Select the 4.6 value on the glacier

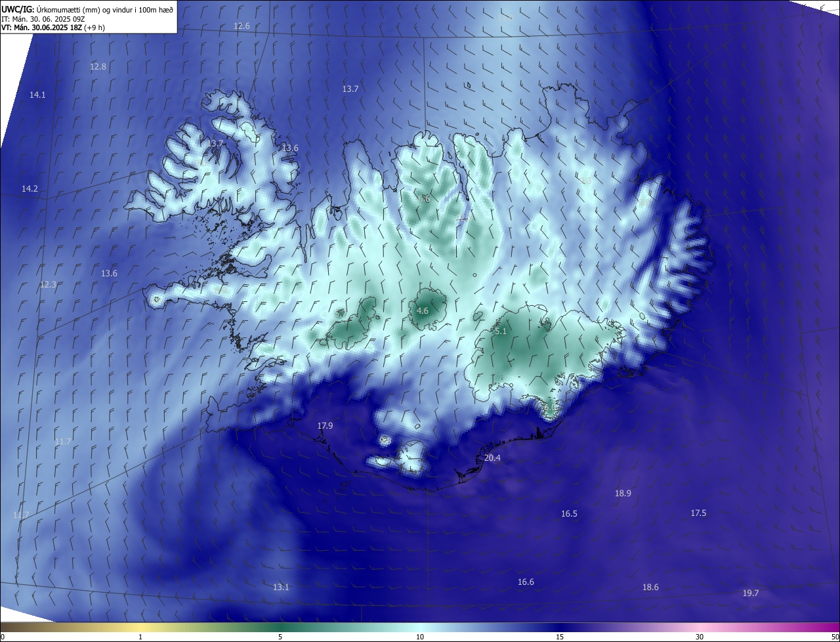[423, 311]
